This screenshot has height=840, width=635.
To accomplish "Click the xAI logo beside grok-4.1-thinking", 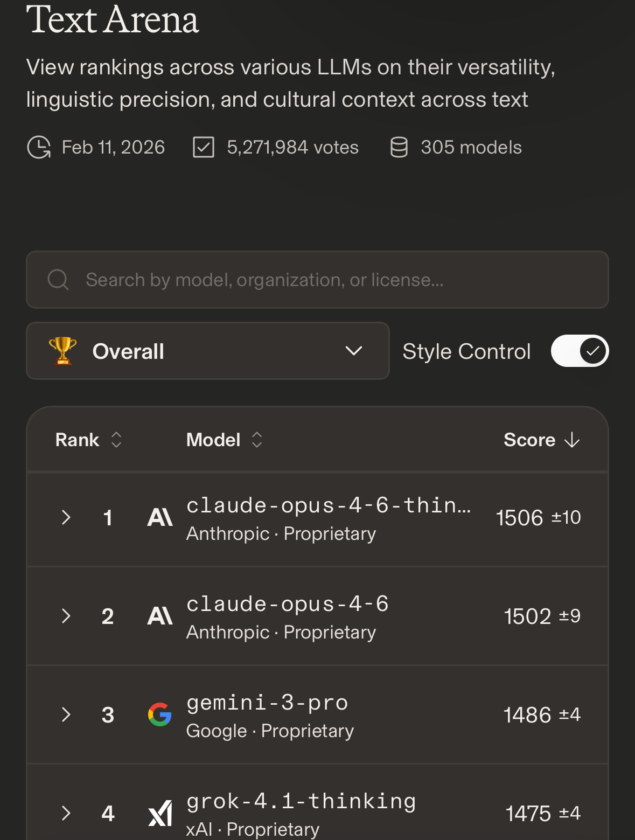I will pyautogui.click(x=160, y=814).
